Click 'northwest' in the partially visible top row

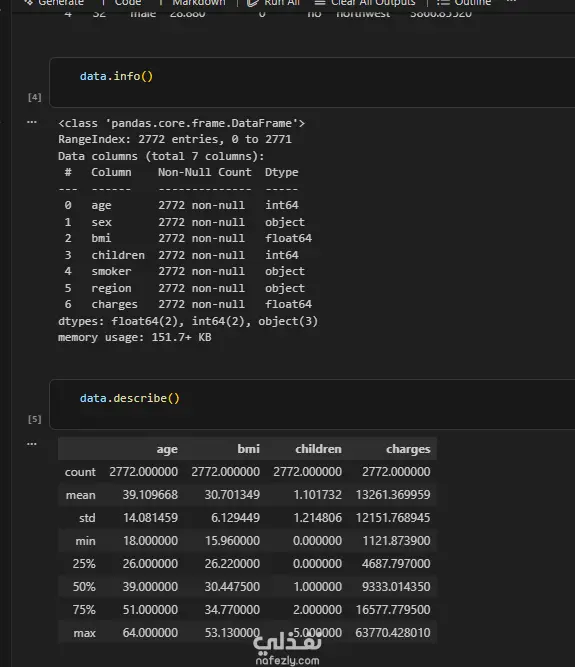point(363,14)
